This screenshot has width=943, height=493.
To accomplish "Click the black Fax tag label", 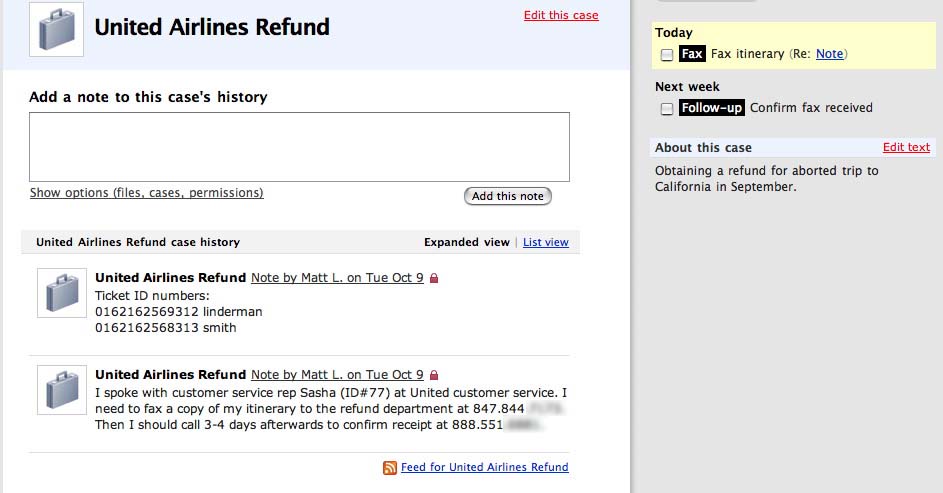I will point(692,54).
